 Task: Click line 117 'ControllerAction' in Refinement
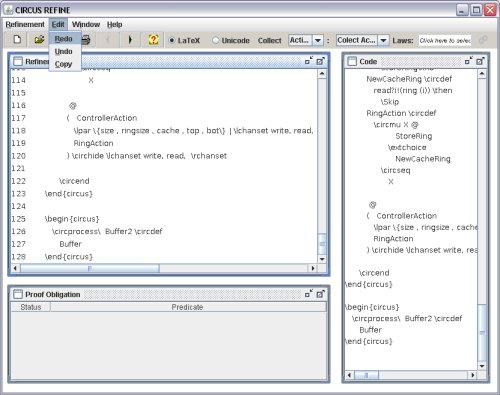[x=107, y=118]
